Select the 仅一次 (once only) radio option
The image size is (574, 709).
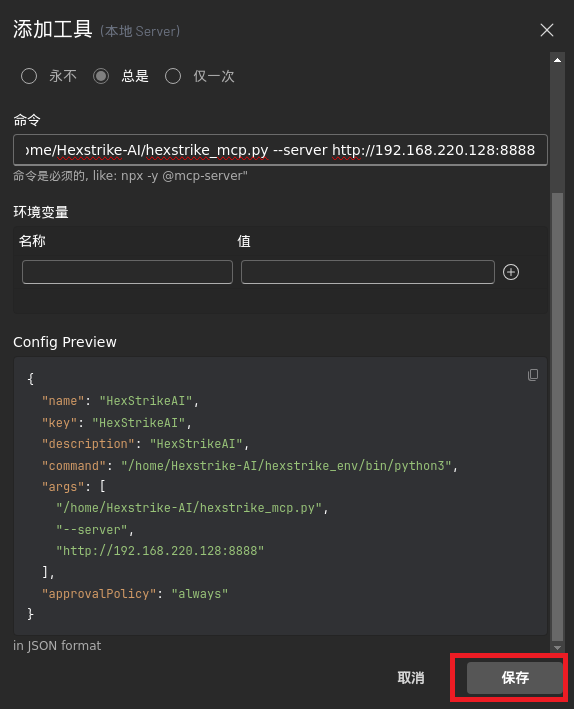(173, 76)
